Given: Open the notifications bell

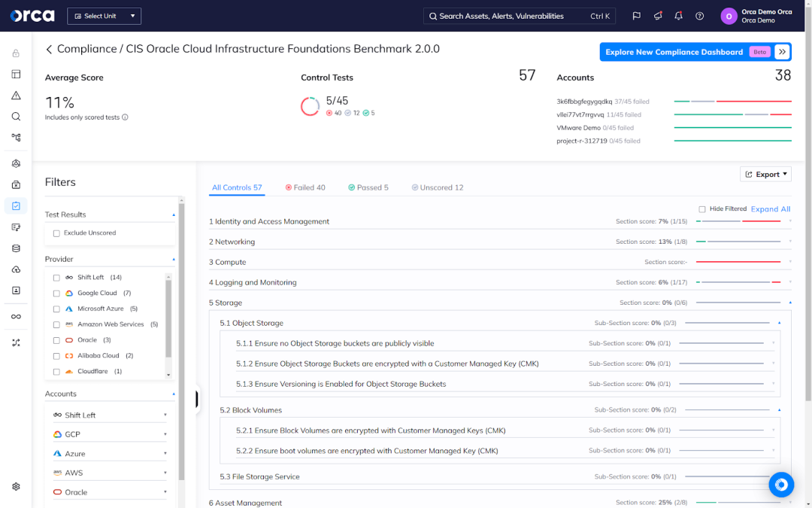Looking at the screenshot, I should pos(678,16).
